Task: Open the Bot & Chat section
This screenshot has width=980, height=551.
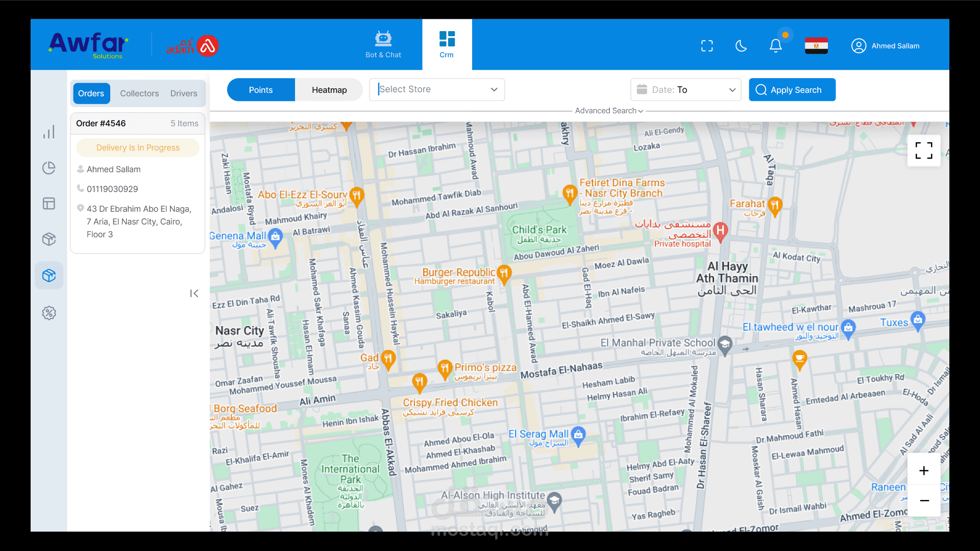Action: point(383,45)
